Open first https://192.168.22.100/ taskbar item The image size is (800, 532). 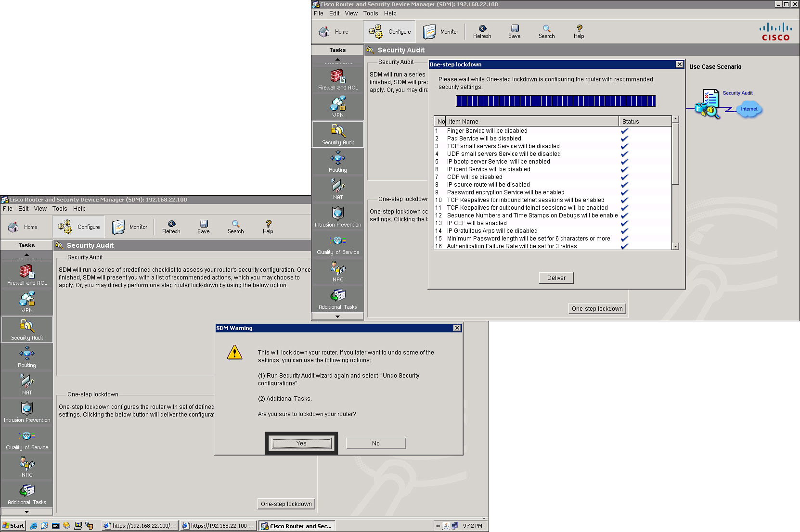point(140,526)
